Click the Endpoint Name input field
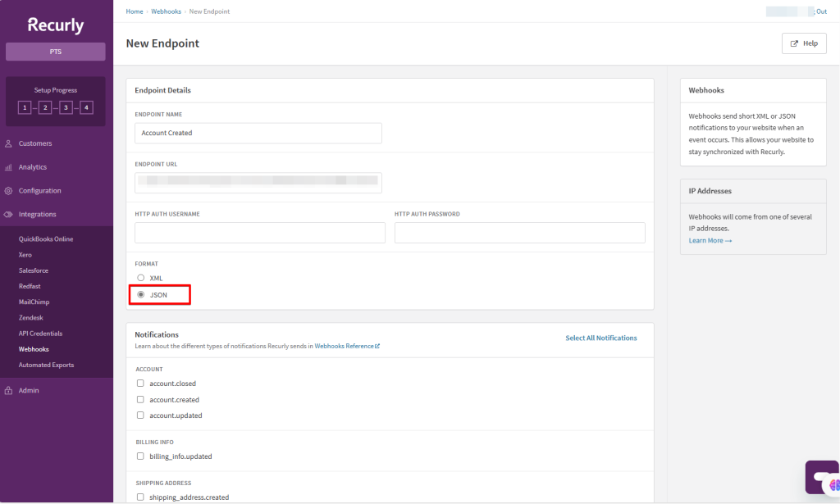This screenshot has width=840, height=504. tap(258, 133)
